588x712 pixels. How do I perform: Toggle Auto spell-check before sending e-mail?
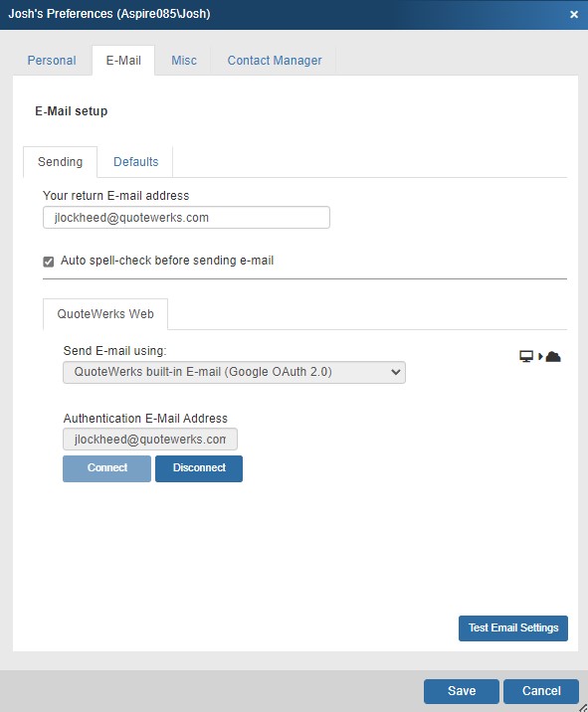(49, 262)
